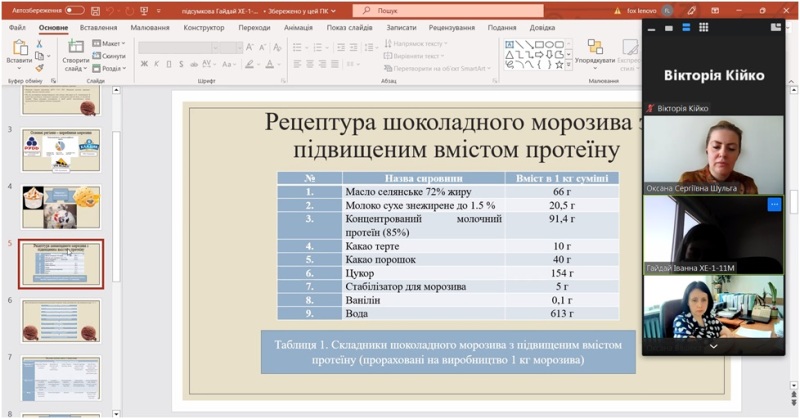Open the Розділ section dropdown
The width and height of the screenshot is (800, 419).
[109, 68]
